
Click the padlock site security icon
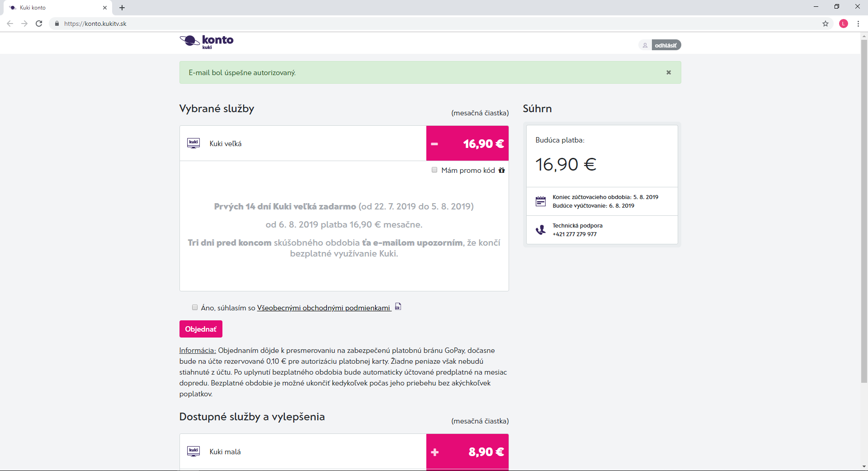pos(57,24)
